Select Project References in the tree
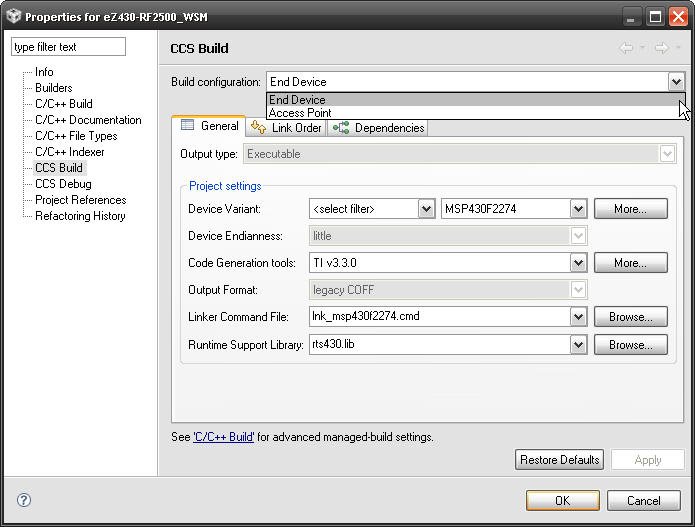695x527 pixels. click(81, 199)
